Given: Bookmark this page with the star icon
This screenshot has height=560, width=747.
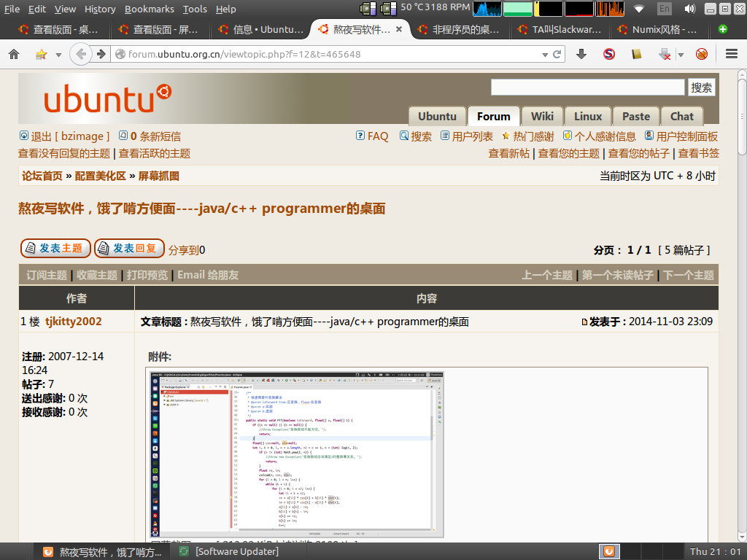Looking at the screenshot, I should point(42,54).
